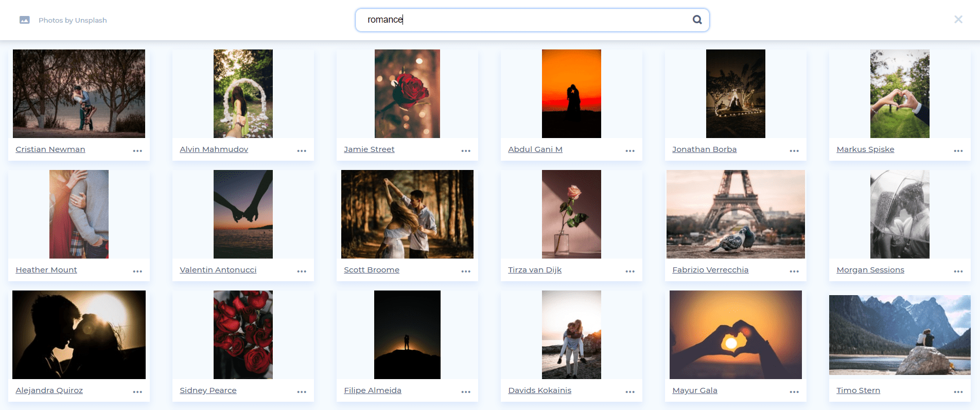The width and height of the screenshot is (980, 410).
Task: Select the pink rose in vase photo
Action: point(571,214)
